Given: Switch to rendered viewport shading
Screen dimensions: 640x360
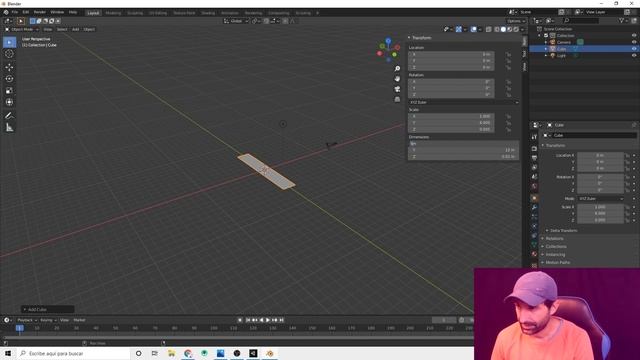Looking at the screenshot, I should 516,29.
